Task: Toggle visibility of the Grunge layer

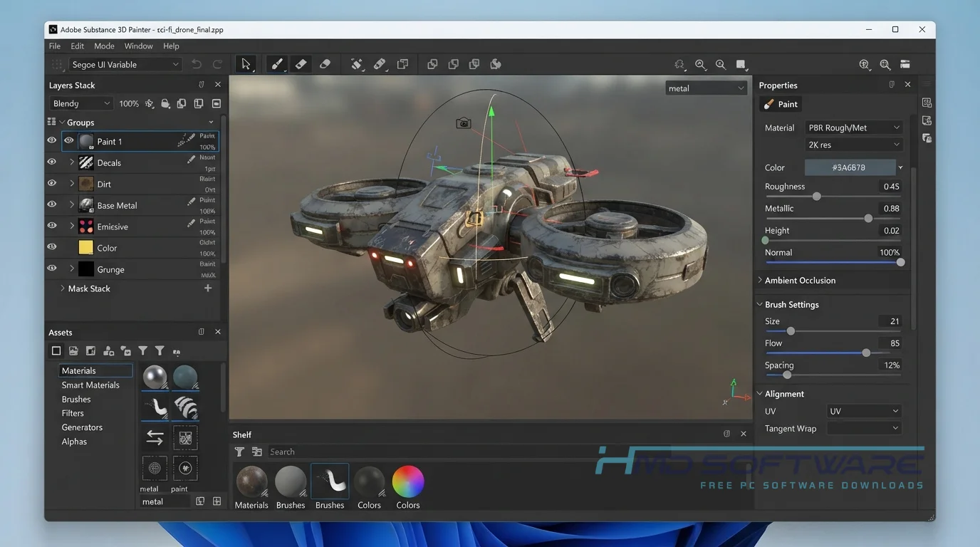Action: 52,269
